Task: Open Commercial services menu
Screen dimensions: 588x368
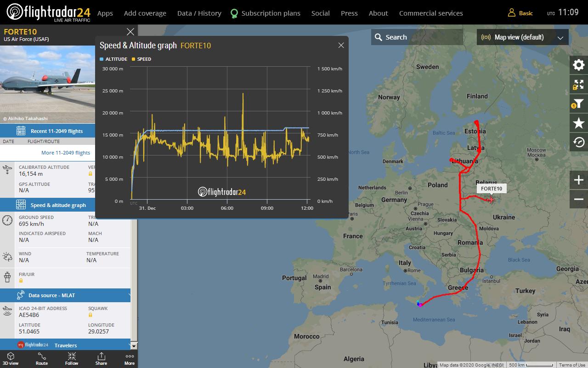Action: [431, 13]
